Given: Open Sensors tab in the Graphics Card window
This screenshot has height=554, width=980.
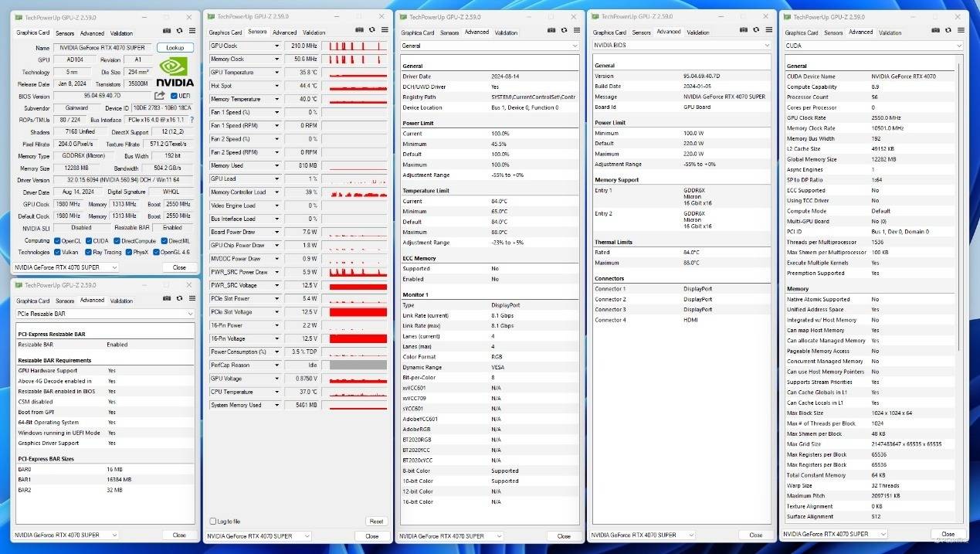Looking at the screenshot, I should 65,33.
